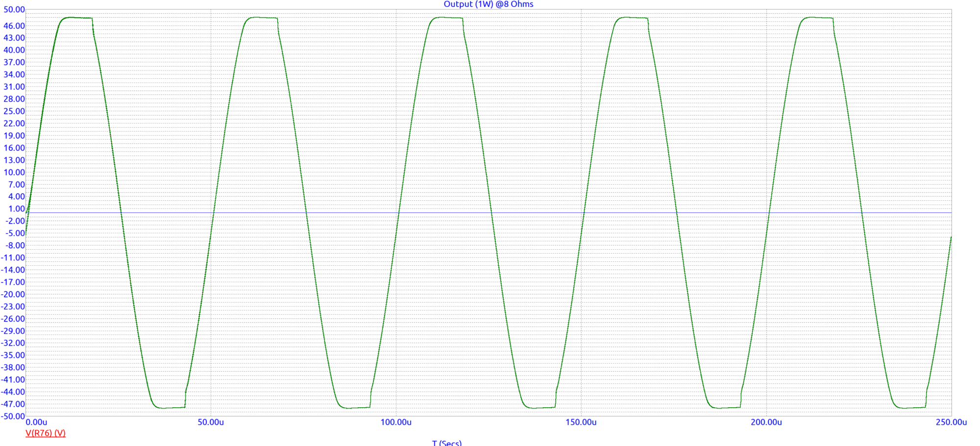
Task: Click the 150.00u x-axis tick label
Action: pyautogui.click(x=581, y=422)
